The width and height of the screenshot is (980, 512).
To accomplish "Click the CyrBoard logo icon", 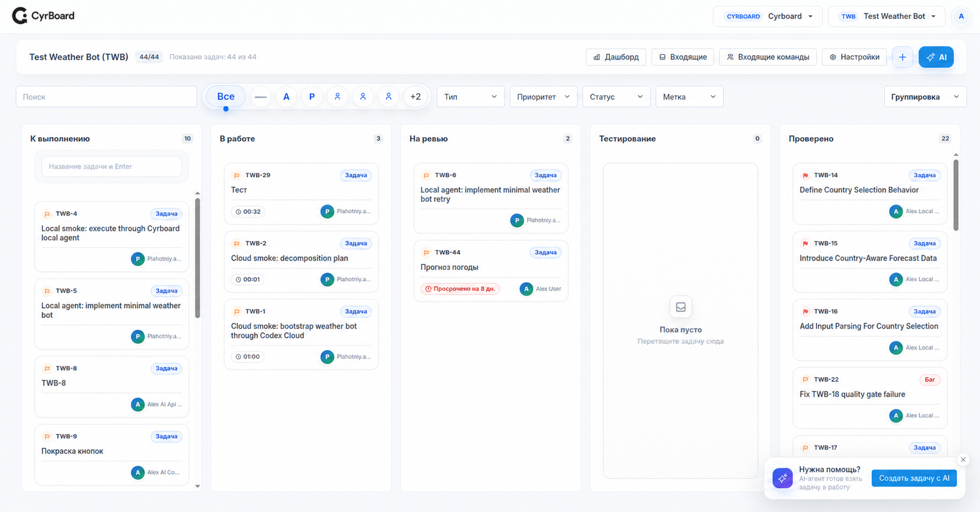I will [20, 16].
